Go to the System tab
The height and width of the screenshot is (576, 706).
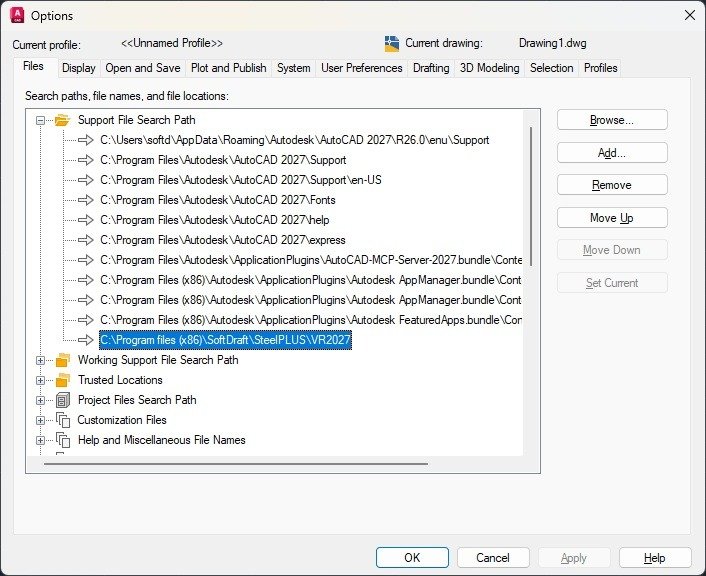click(294, 68)
